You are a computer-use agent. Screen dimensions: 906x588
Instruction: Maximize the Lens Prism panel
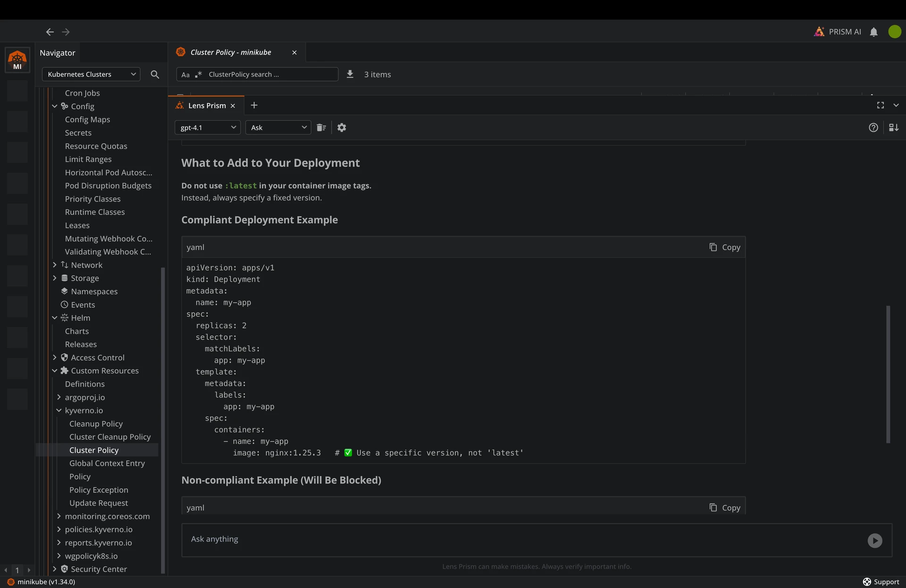pyautogui.click(x=880, y=106)
